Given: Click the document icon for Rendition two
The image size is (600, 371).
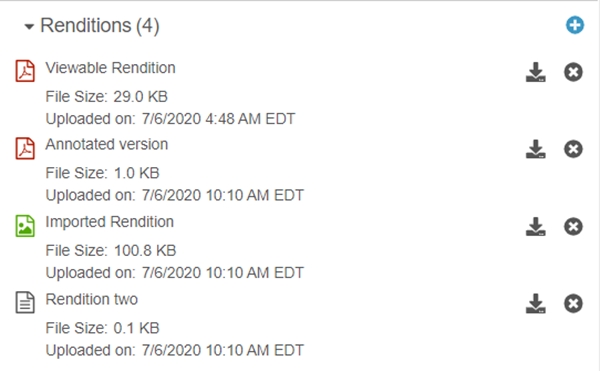Looking at the screenshot, I should click(x=25, y=303).
